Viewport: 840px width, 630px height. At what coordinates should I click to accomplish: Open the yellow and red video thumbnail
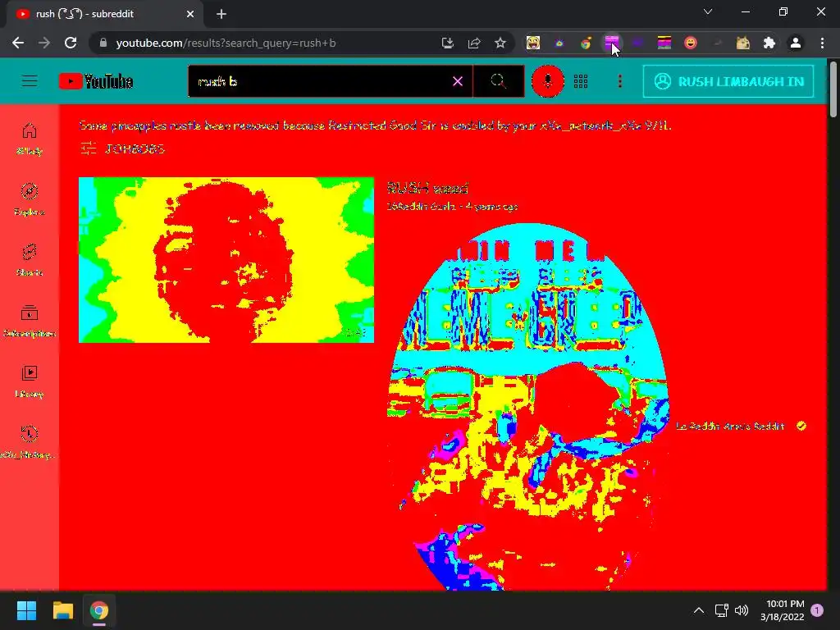point(226,260)
